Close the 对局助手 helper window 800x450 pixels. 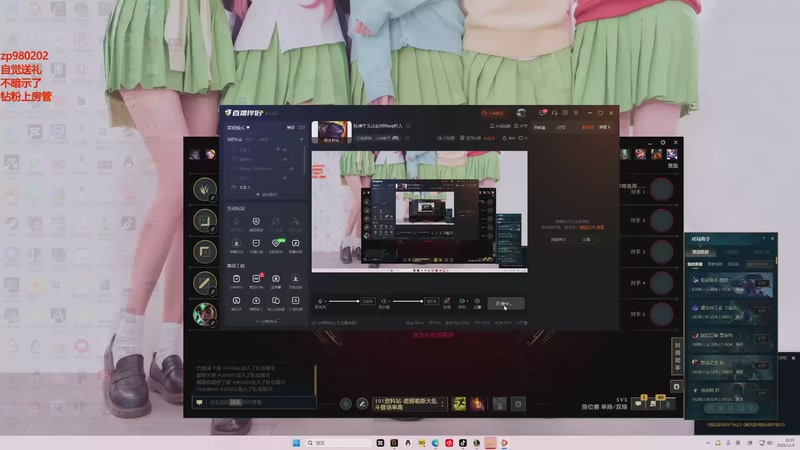pos(772,238)
